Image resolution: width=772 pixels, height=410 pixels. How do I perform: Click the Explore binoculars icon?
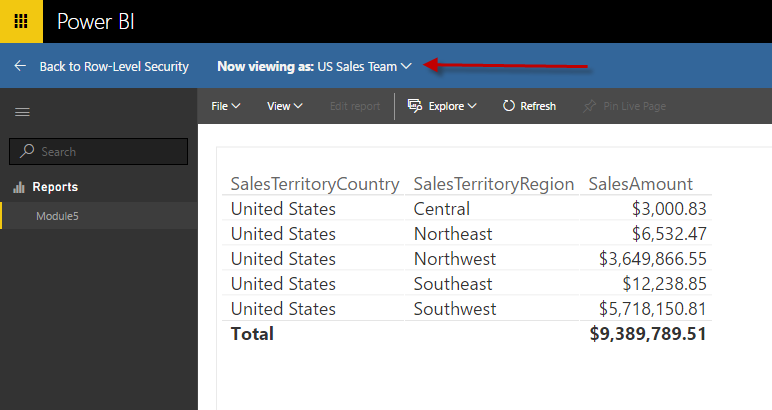pos(413,106)
